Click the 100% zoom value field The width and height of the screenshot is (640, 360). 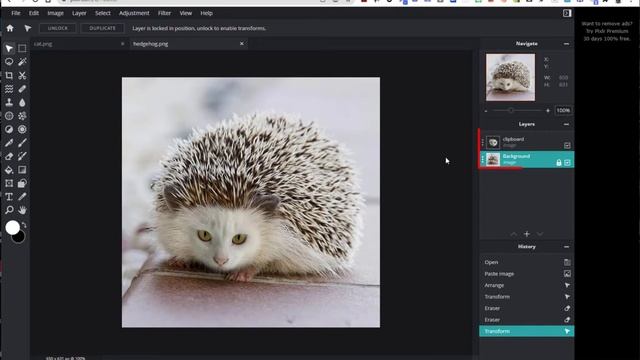click(563, 111)
